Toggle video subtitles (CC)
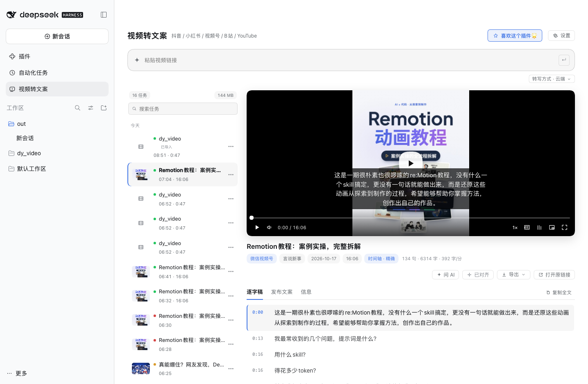The image size is (588, 384). pos(527,228)
